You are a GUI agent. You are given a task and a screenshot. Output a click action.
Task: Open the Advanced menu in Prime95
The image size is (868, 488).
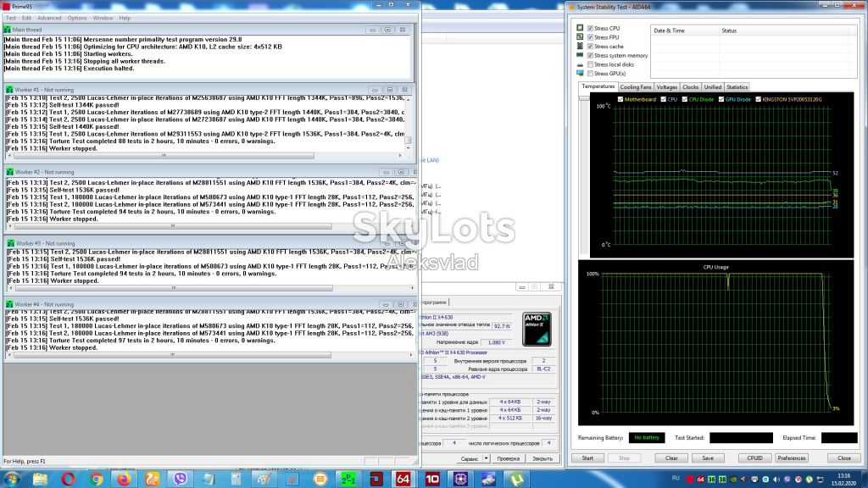(49, 19)
